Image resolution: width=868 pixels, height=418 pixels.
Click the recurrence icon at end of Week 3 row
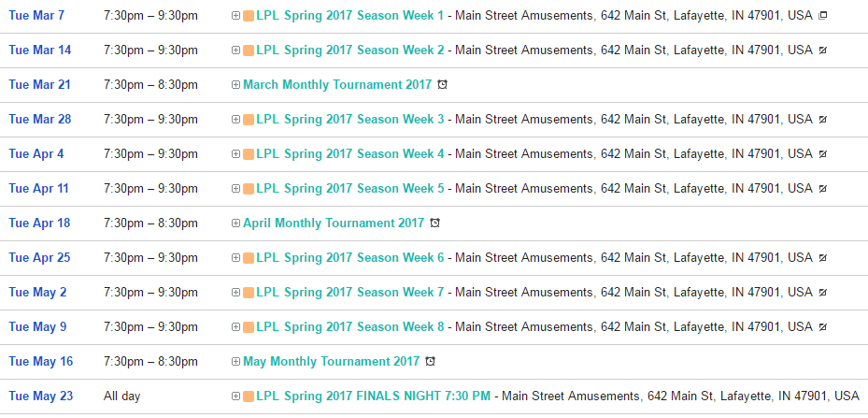pyautogui.click(x=822, y=120)
